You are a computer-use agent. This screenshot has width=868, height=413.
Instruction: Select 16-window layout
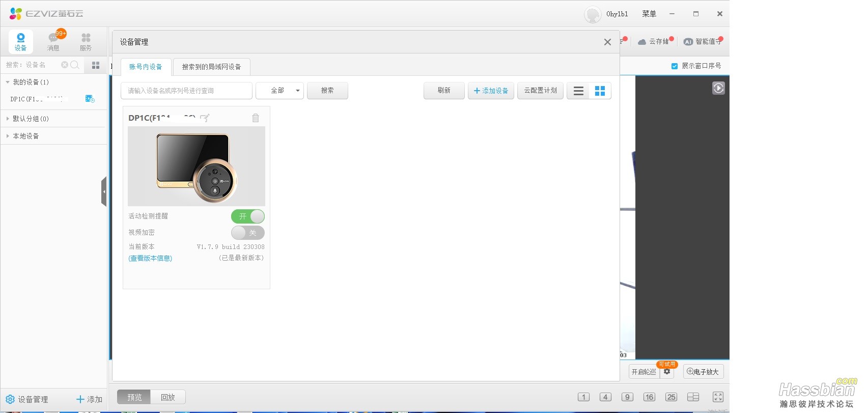[x=649, y=397]
